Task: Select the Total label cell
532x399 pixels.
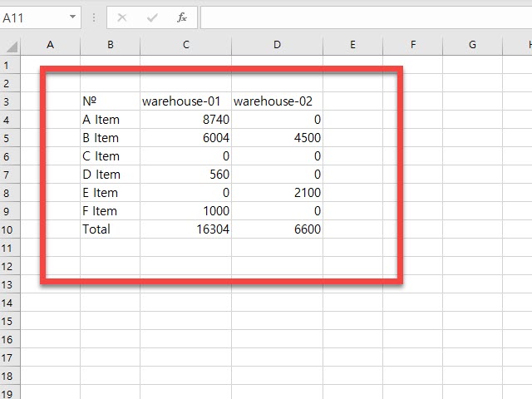Action: [111, 229]
